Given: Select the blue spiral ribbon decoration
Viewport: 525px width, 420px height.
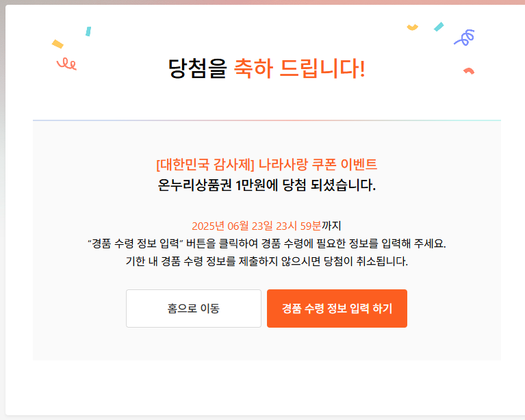Looking at the screenshot, I should pyautogui.click(x=464, y=38).
